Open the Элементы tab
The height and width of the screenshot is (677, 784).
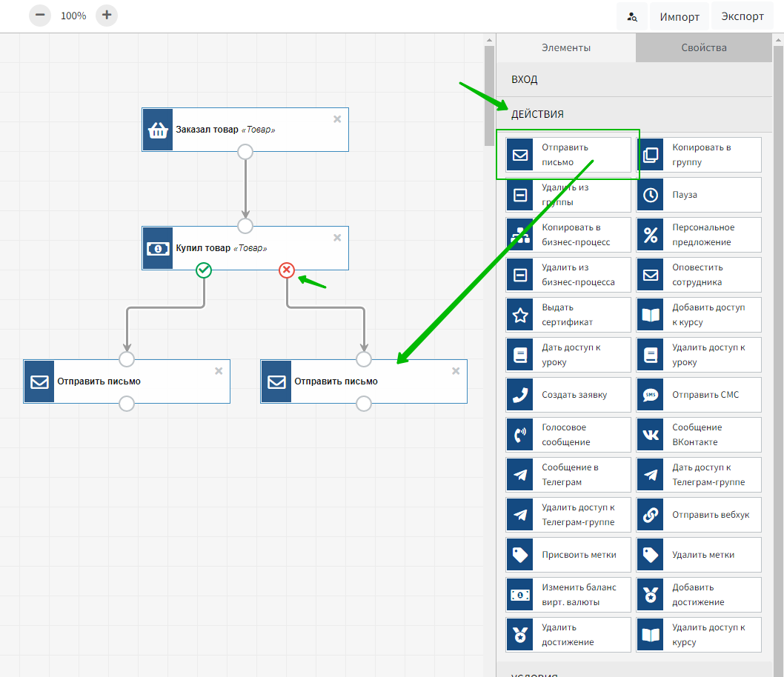point(566,47)
